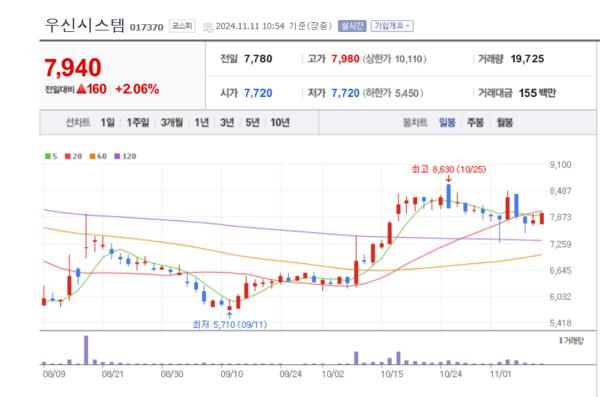Click the 코스피 market label
600x397 pixels.
pyautogui.click(x=182, y=26)
